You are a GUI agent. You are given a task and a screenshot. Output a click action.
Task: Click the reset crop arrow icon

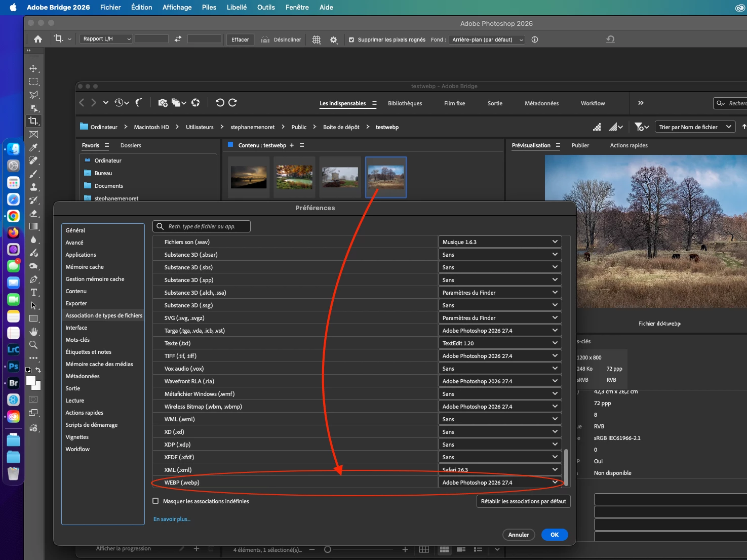610,39
